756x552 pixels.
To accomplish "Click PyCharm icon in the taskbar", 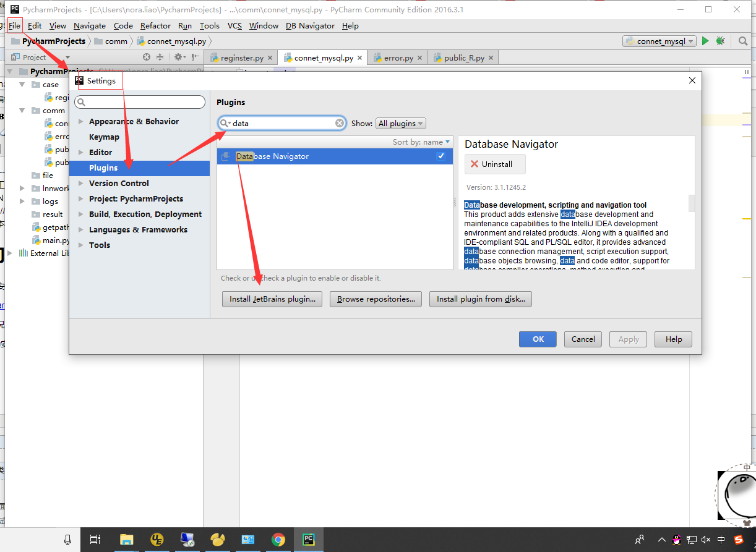I will [308, 540].
